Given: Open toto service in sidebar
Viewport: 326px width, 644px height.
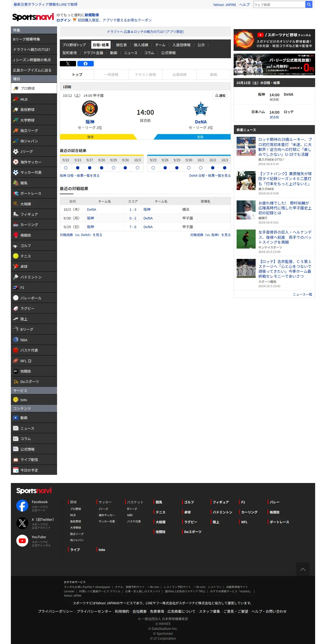Looking at the screenshot, I should pos(34,400).
